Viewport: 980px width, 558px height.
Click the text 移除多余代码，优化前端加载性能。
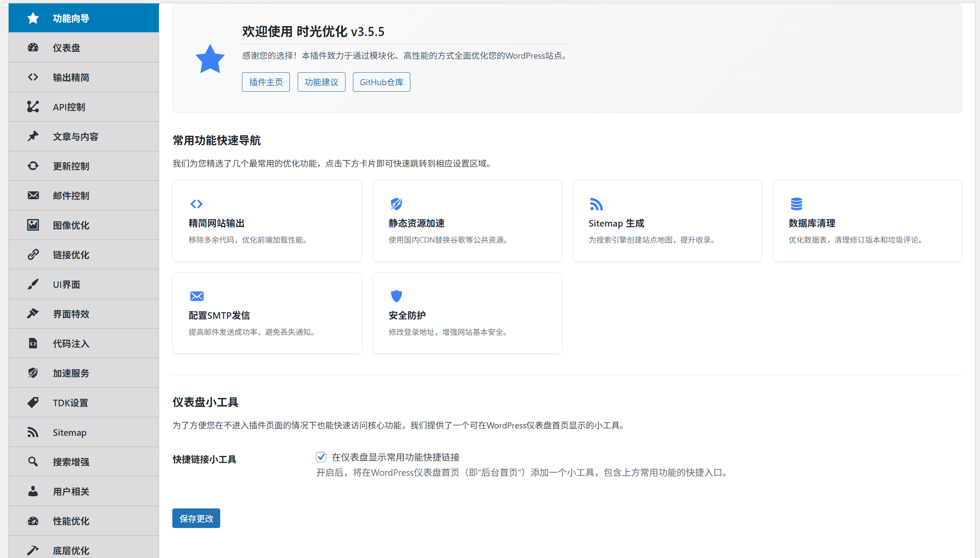[249, 240]
